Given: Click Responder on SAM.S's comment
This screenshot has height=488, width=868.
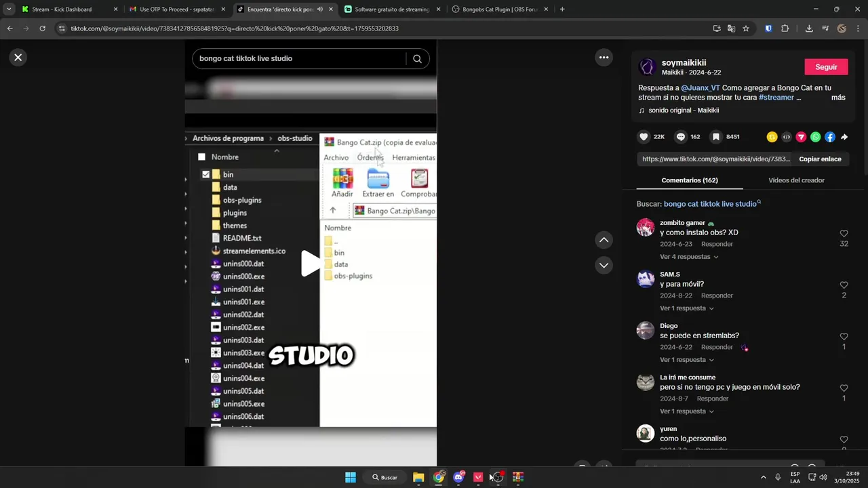Looking at the screenshot, I should pos(717,296).
